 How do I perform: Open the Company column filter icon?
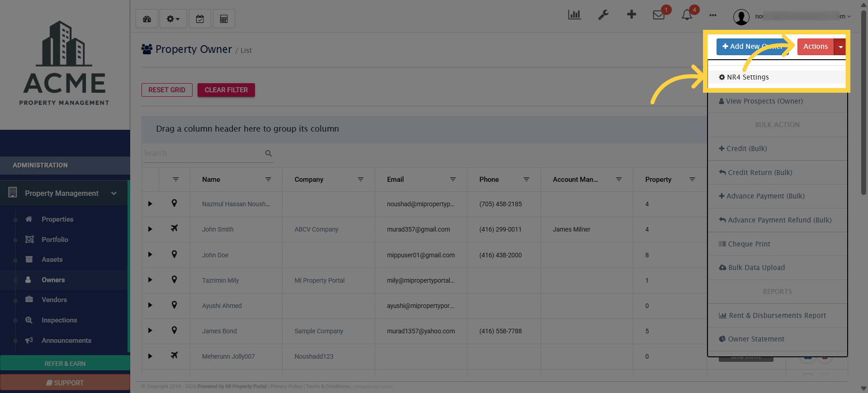[361, 180]
